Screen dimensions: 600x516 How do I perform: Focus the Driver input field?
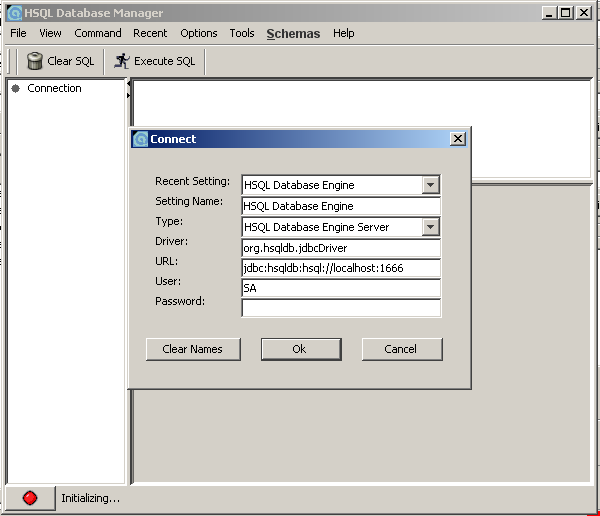click(x=341, y=248)
